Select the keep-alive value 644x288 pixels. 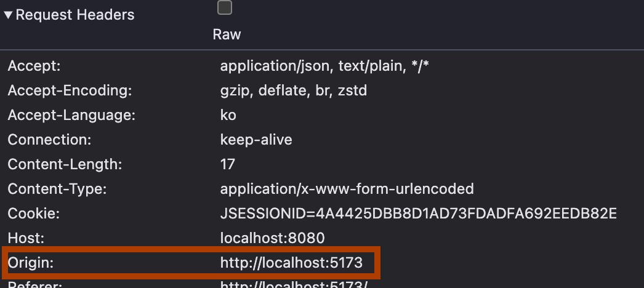pyautogui.click(x=256, y=140)
